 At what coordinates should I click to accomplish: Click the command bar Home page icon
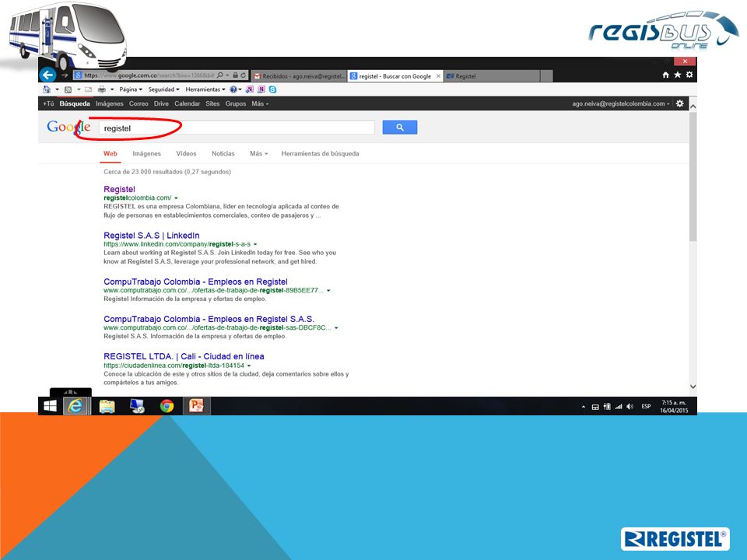tap(47, 89)
